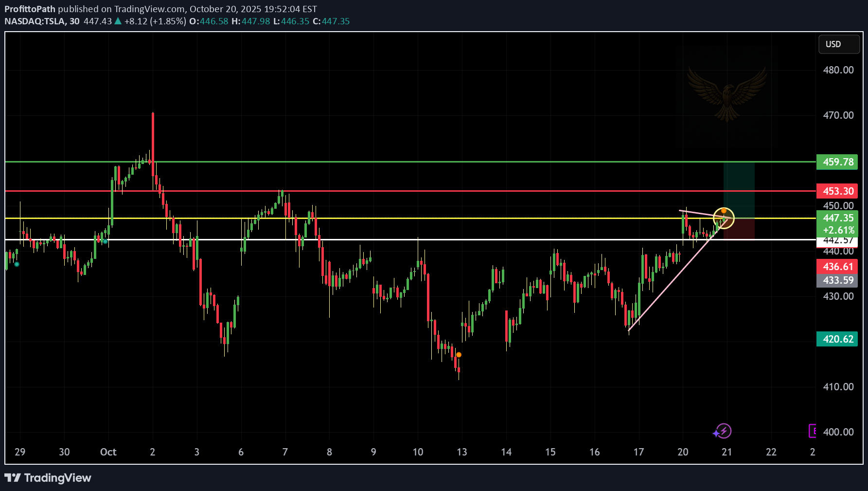This screenshot has height=491, width=868.
Task: Click the TradingView logo in footer
Action: 48,478
